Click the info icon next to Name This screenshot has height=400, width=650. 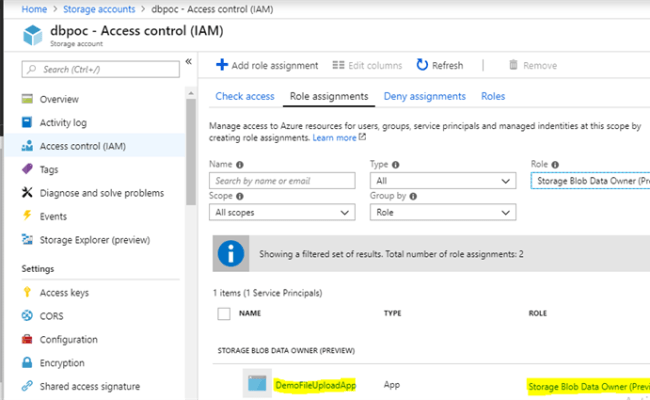pos(240,165)
